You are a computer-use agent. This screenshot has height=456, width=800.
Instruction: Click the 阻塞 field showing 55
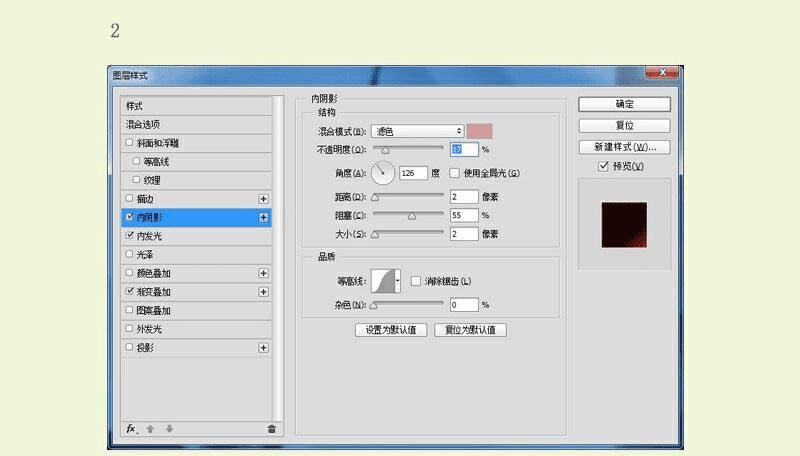coord(464,215)
